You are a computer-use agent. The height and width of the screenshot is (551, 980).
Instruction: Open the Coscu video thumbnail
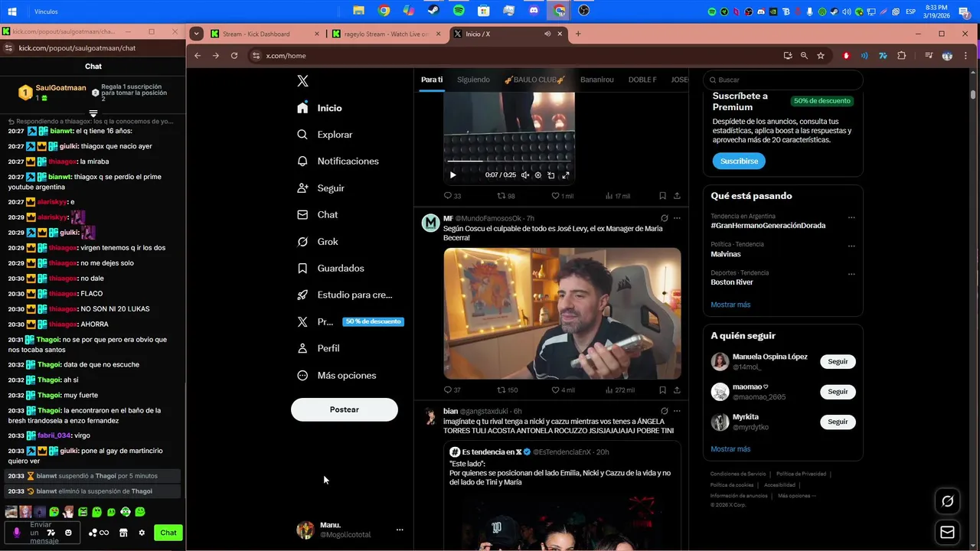point(562,313)
